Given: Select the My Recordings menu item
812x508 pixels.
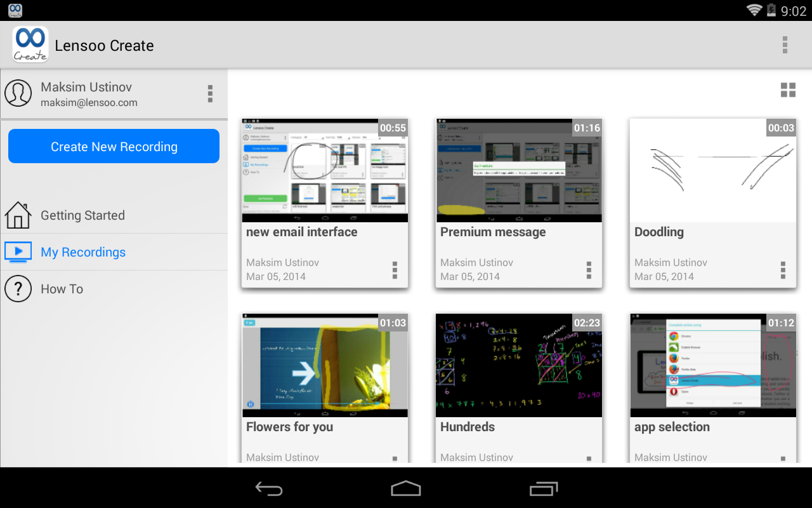Looking at the screenshot, I should (x=83, y=252).
